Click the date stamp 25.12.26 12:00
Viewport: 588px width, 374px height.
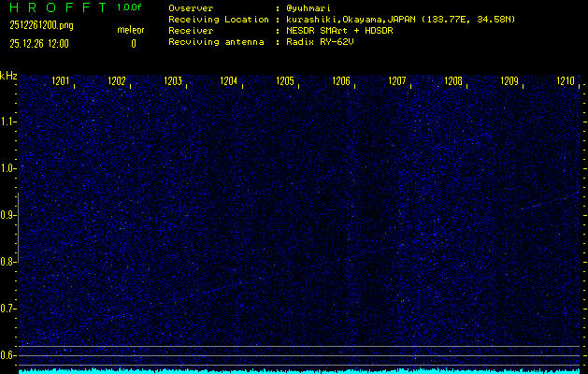point(39,44)
